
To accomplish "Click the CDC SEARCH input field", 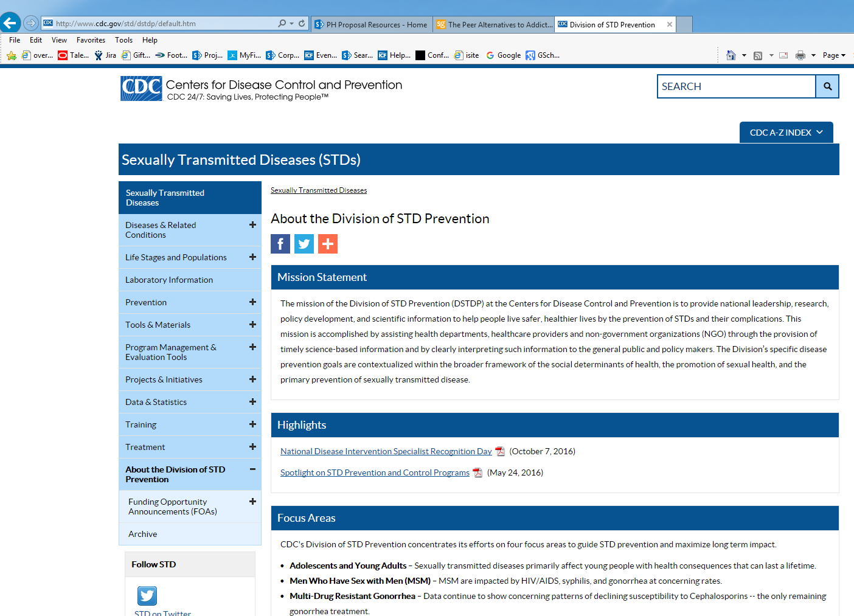I will (737, 86).
